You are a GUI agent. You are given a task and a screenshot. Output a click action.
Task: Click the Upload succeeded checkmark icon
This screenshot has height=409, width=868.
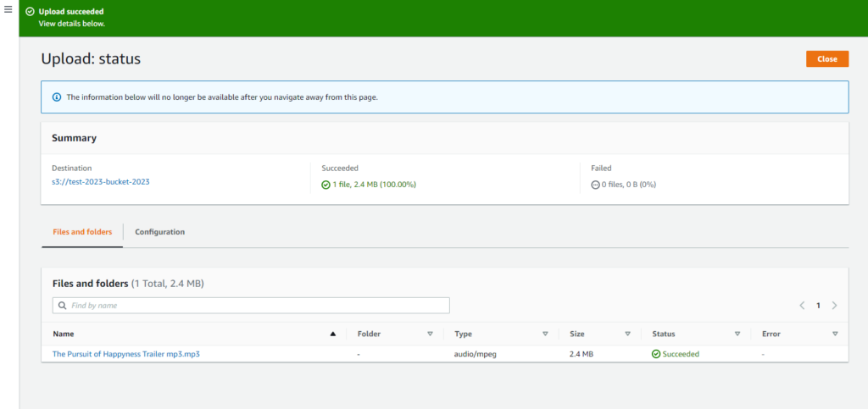click(30, 12)
